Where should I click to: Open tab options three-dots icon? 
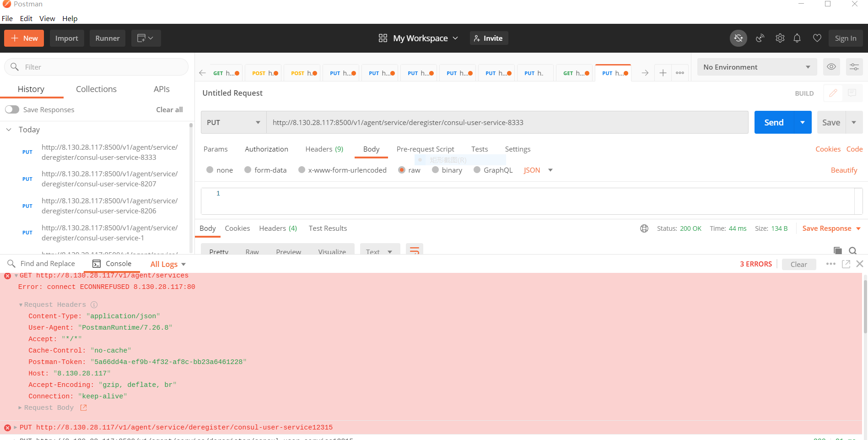(x=680, y=73)
